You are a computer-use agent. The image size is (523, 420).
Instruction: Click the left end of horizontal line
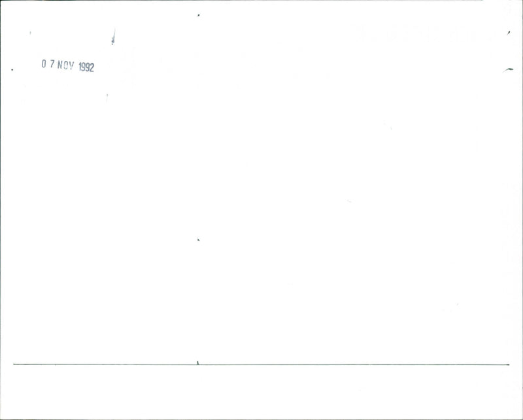(x=14, y=364)
